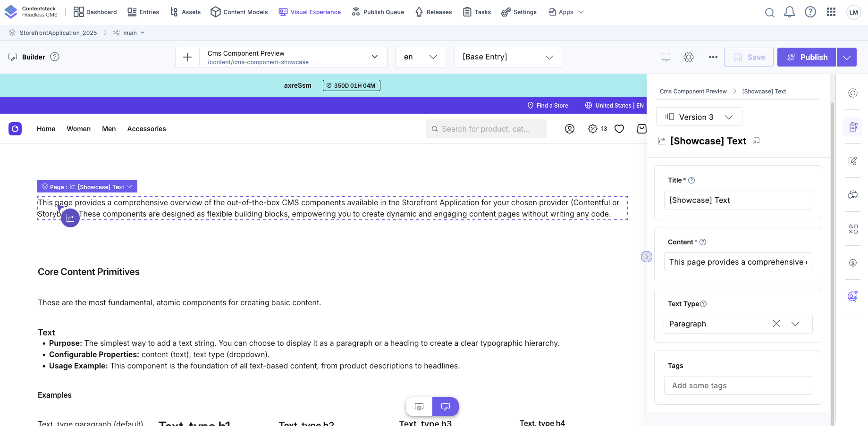Image resolution: width=868 pixels, height=426 pixels.
Task: Click the wishlist heart icon
Action: 619,129
